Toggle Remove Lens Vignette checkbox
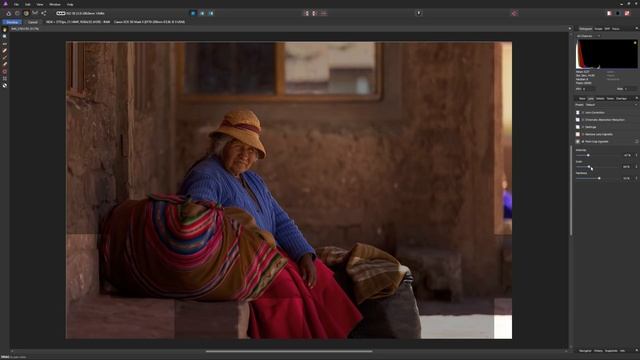The image size is (640, 360). [578, 134]
